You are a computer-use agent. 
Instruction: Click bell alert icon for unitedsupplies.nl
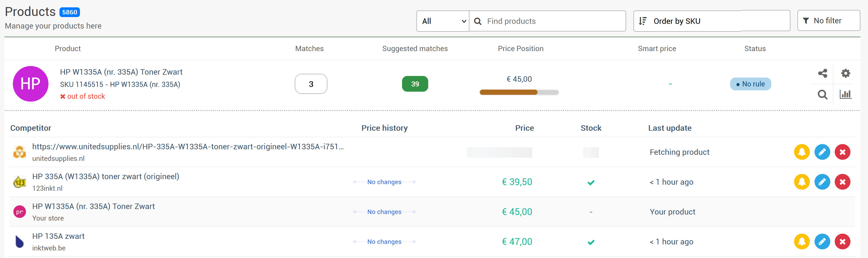[802, 152]
